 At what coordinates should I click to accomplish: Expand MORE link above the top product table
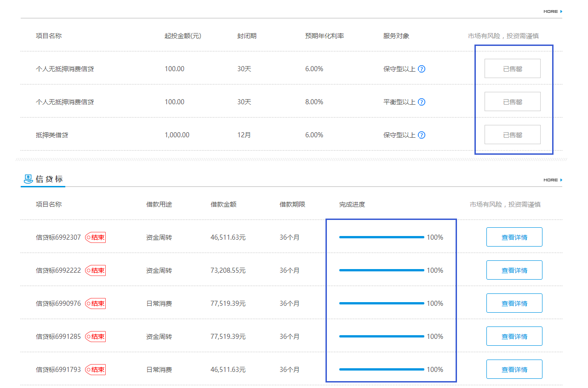pos(553,11)
